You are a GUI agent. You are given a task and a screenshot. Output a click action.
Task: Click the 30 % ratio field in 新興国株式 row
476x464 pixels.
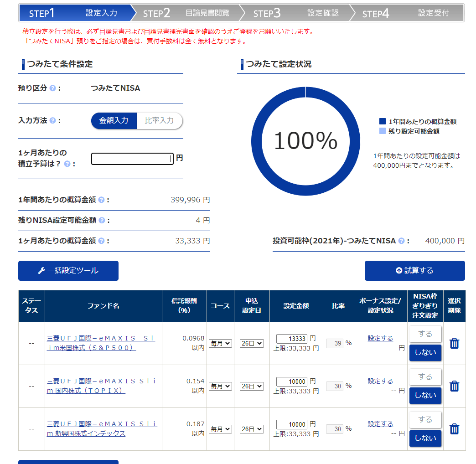[335, 429]
